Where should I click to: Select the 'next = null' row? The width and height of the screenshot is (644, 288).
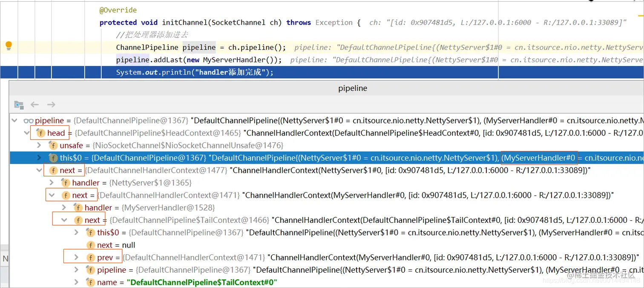(327, 245)
